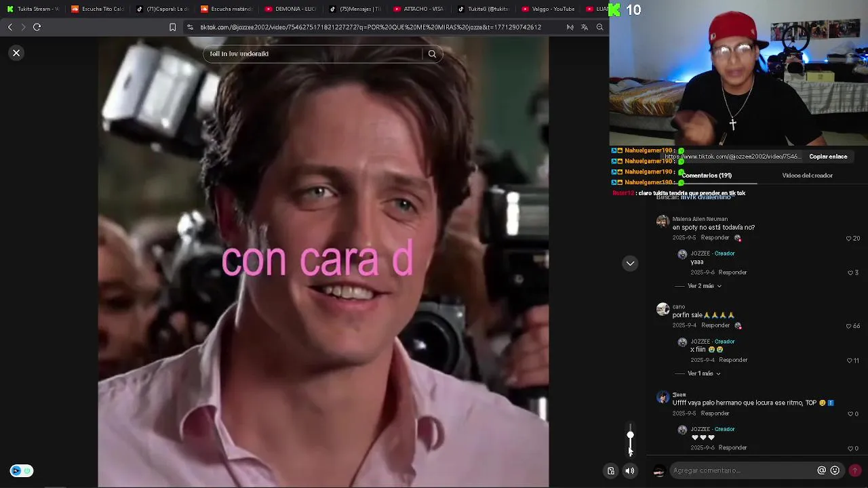Like JOZZEE's white hearts reply
The height and width of the screenshot is (488, 868).
tap(850, 448)
